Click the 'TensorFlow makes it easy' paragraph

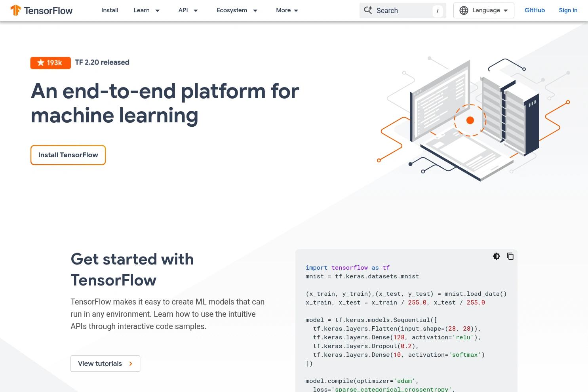tap(167, 314)
